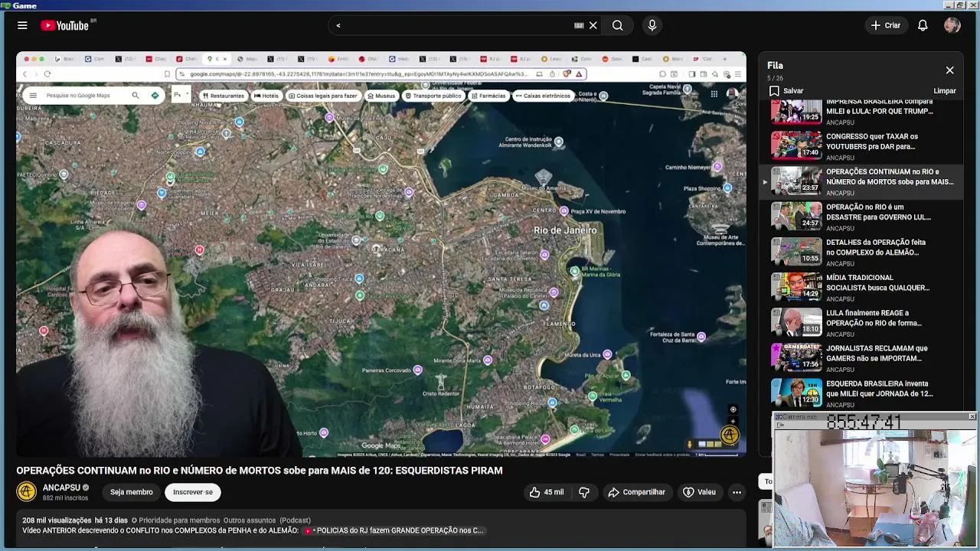The height and width of the screenshot is (551, 980).
Task: Click the blue Maps directions icon
Action: pos(155,96)
